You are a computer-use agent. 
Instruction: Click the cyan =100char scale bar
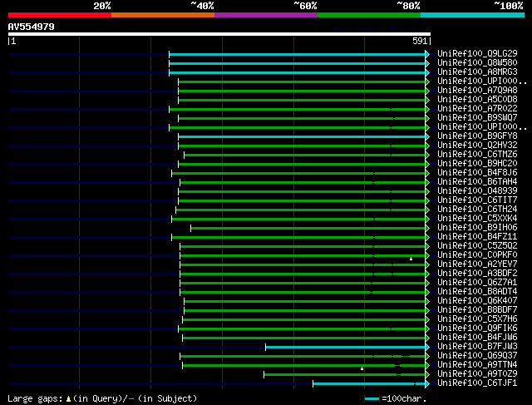click(372, 399)
